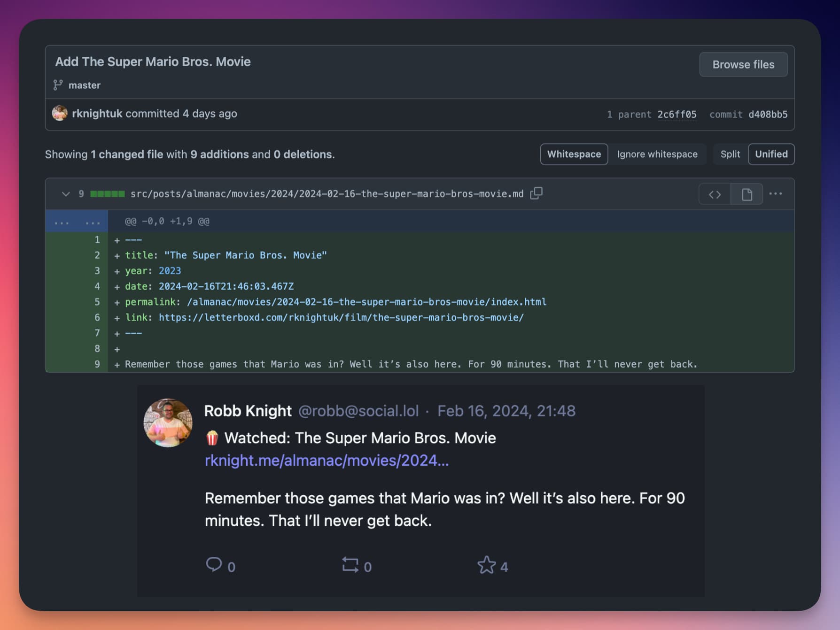This screenshot has height=630, width=840.
Task: Click the letterboxd URL on line 6
Action: coord(341,317)
